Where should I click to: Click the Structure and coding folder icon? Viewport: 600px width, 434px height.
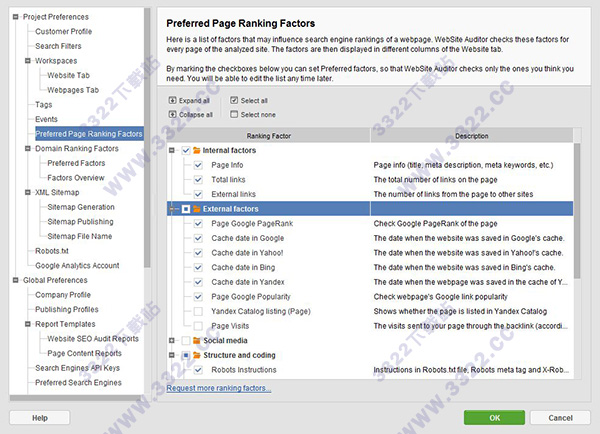click(x=197, y=355)
